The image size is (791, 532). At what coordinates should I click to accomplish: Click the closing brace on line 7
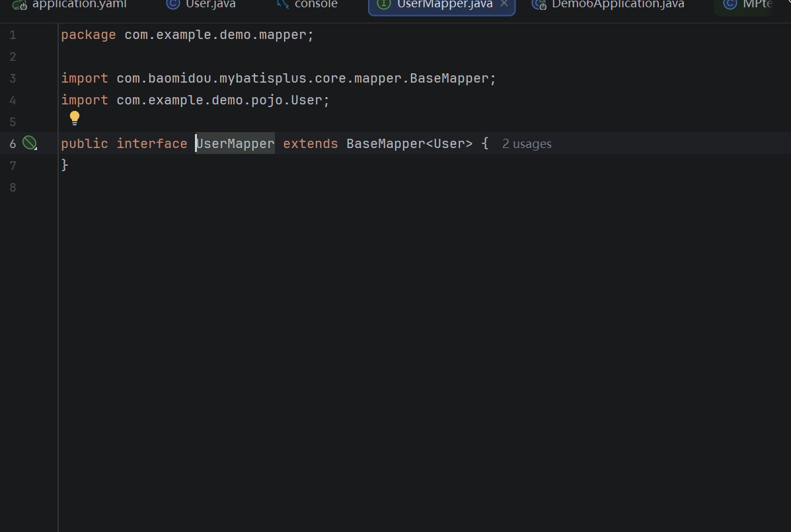[x=65, y=165]
